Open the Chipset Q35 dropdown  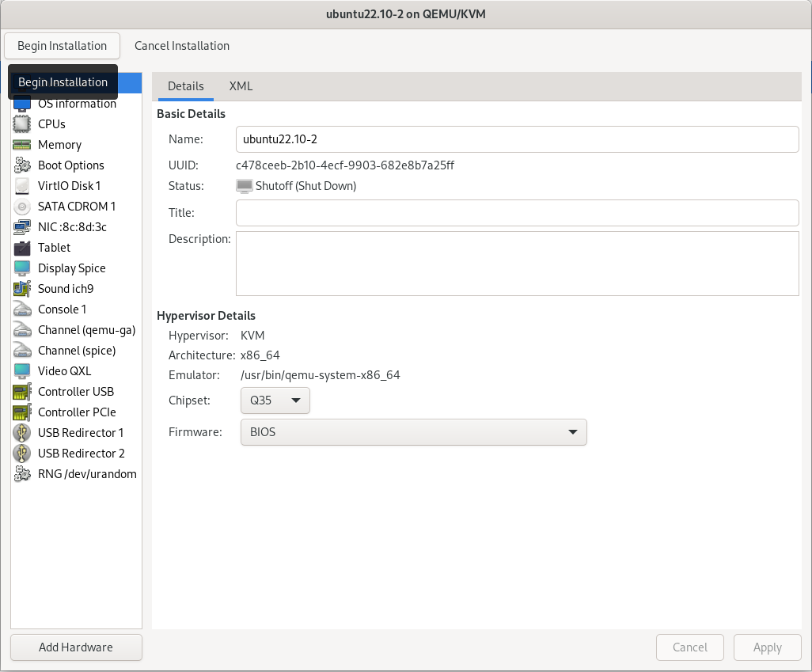click(275, 401)
